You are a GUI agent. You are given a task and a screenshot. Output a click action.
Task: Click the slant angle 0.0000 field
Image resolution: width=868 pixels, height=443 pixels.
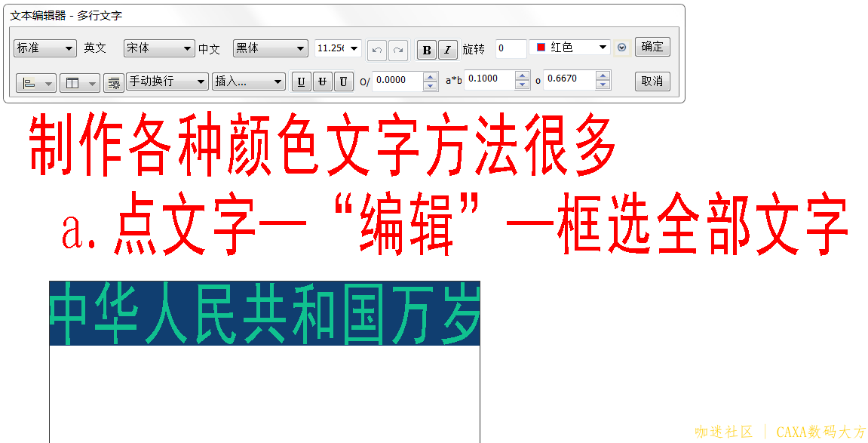click(398, 81)
